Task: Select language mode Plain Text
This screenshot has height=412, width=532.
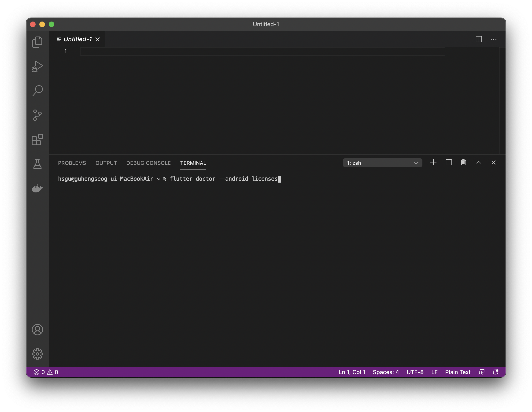Action: (x=458, y=372)
